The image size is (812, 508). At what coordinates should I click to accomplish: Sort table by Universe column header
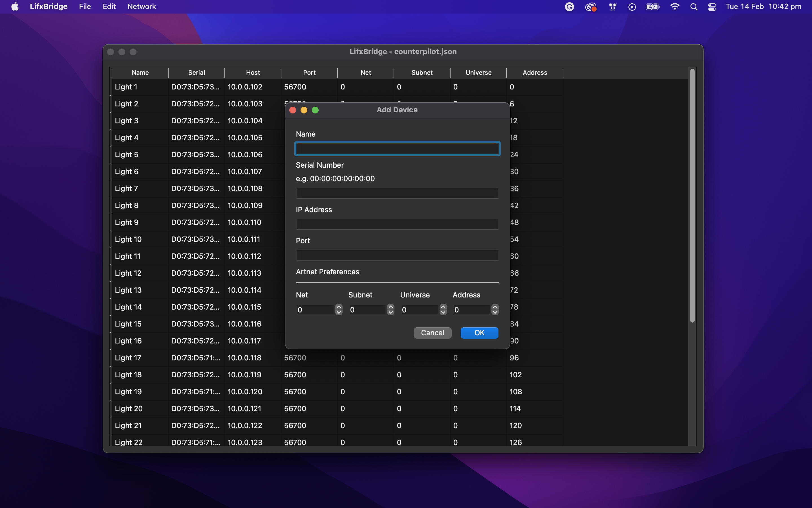tap(478, 73)
